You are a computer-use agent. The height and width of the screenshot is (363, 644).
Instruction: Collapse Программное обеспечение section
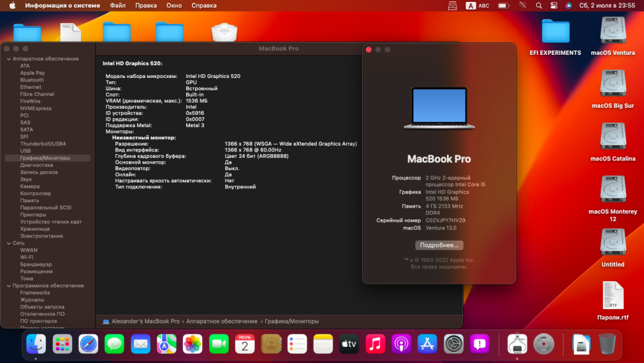tap(8, 286)
